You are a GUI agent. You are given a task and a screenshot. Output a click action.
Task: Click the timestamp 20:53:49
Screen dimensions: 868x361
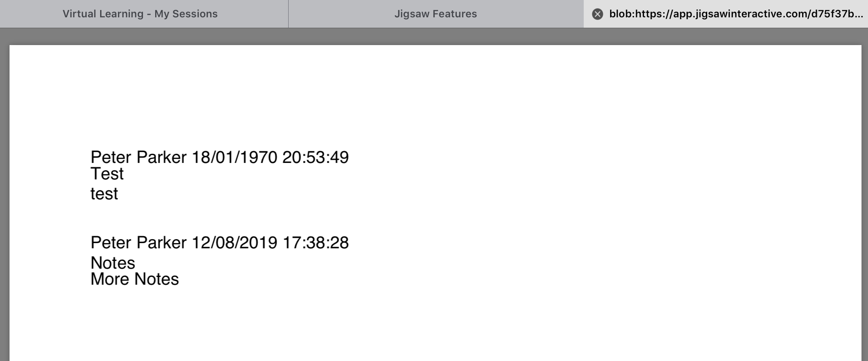[315, 157]
